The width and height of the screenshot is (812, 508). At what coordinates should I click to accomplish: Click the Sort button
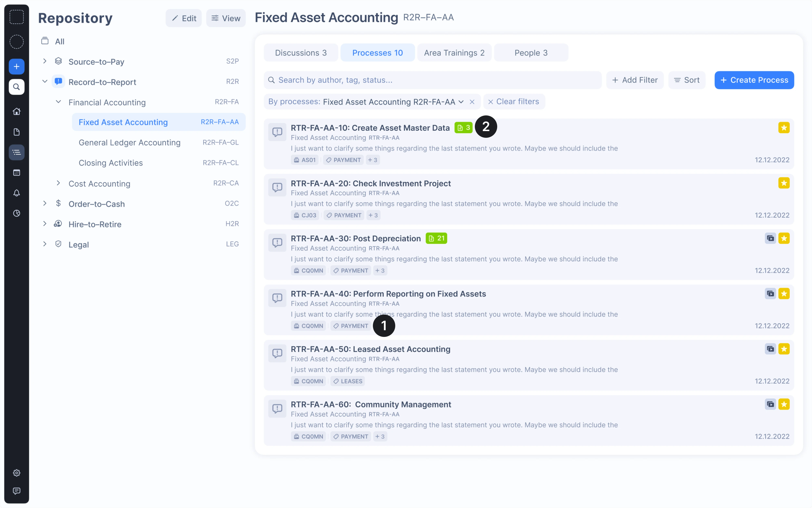pyautogui.click(x=687, y=80)
